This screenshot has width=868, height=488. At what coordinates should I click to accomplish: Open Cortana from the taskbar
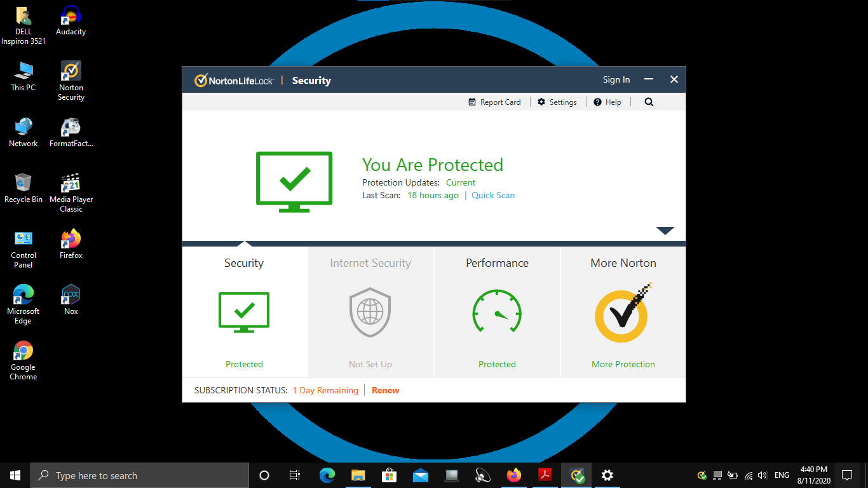click(264, 475)
